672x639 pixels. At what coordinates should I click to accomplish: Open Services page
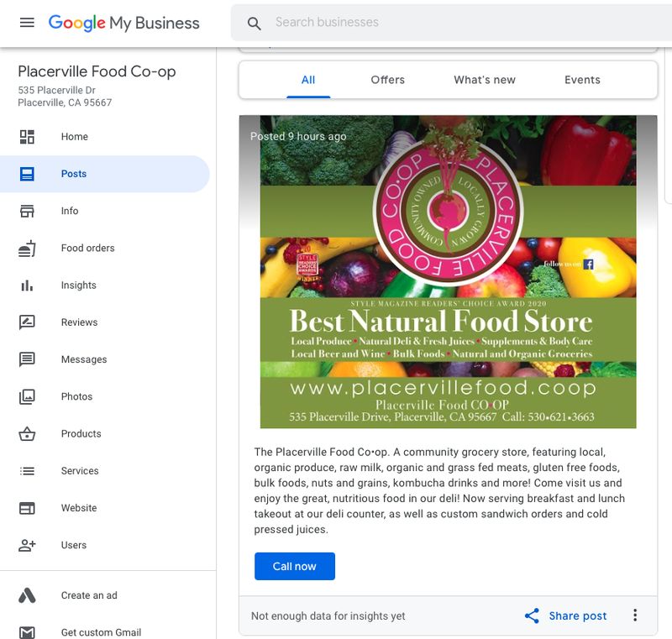(80, 471)
